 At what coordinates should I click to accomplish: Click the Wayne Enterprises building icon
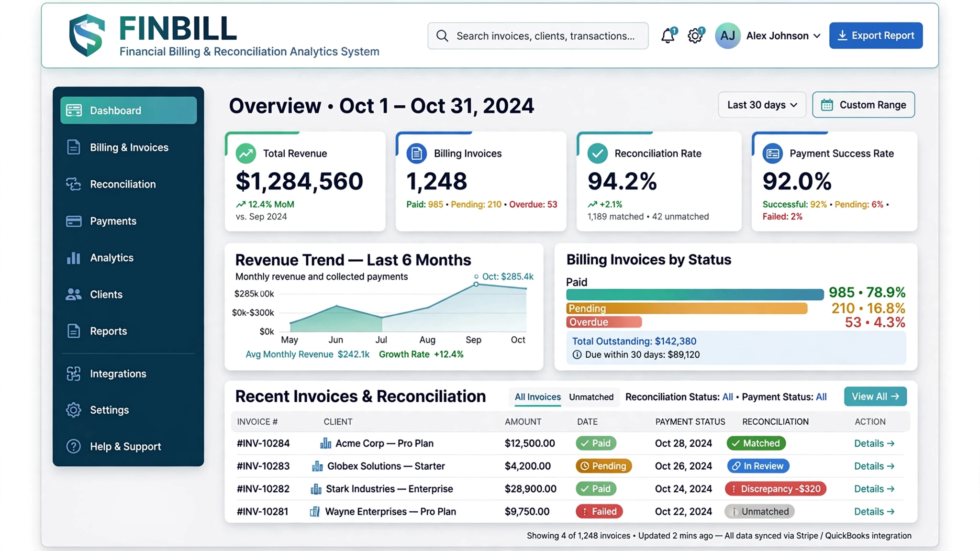click(315, 511)
